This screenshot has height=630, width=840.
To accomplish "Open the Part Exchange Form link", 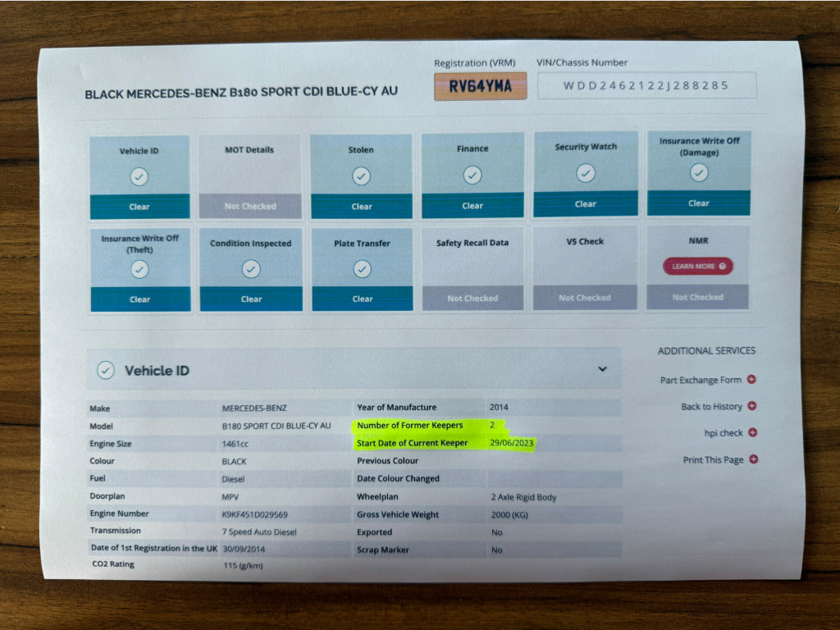I will pos(701,380).
